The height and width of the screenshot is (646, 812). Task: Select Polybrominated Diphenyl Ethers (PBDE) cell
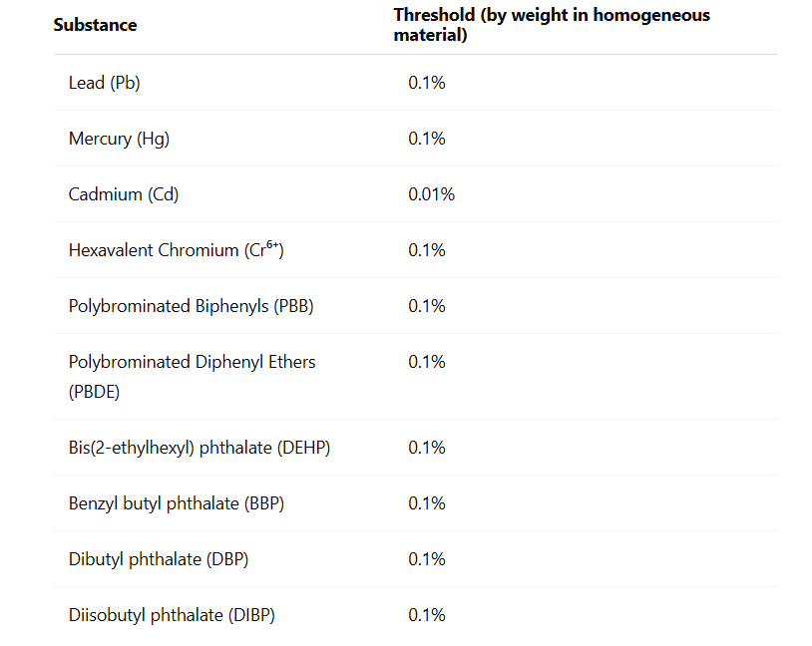point(192,376)
